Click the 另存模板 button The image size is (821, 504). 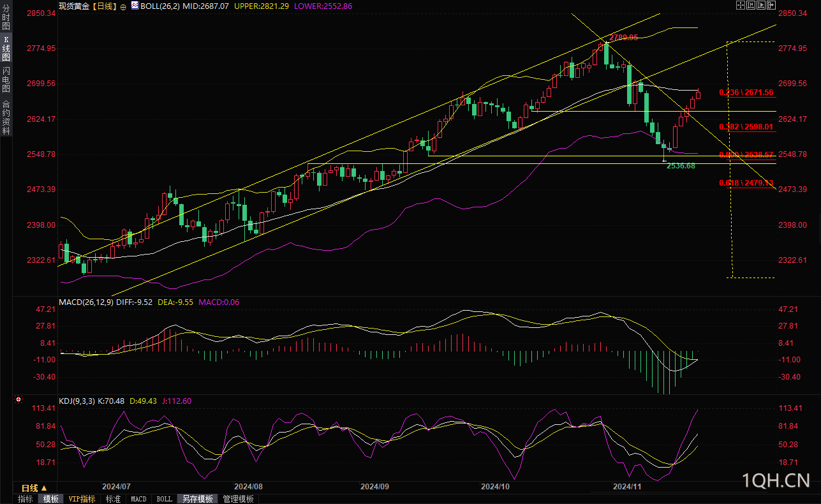pos(197,499)
